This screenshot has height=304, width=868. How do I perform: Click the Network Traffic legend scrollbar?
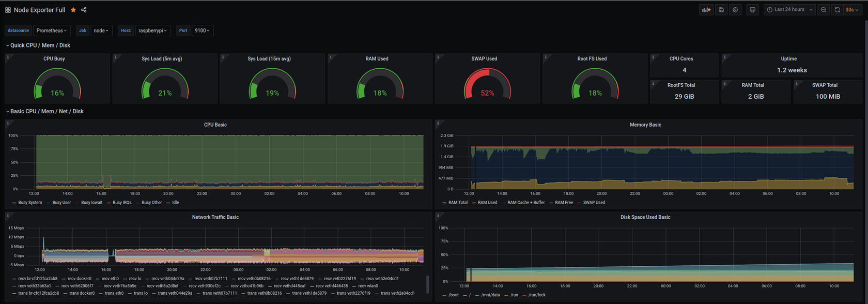coord(427,284)
